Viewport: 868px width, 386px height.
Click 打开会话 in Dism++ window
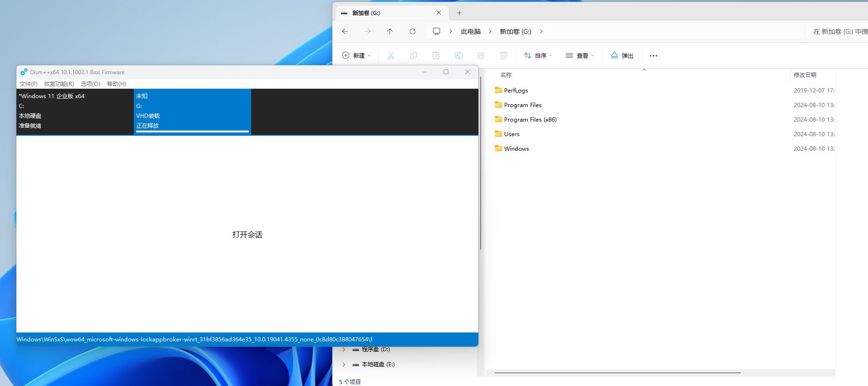point(247,234)
